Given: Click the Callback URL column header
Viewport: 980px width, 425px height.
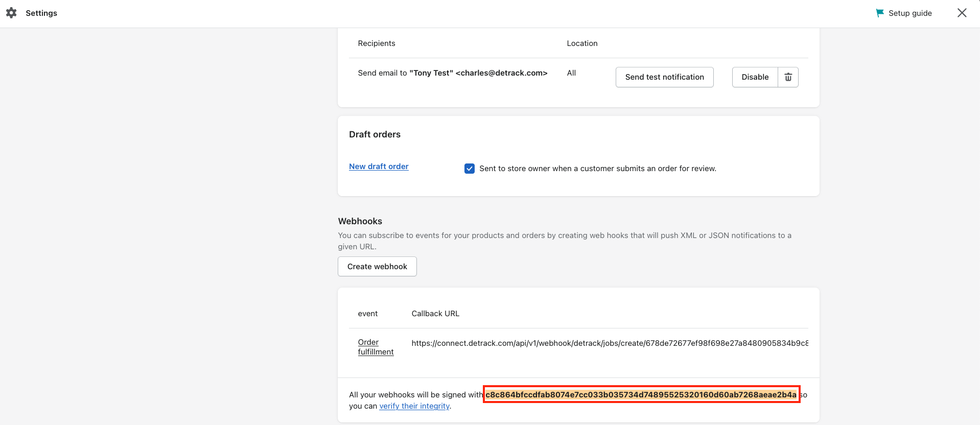Looking at the screenshot, I should click(x=435, y=314).
